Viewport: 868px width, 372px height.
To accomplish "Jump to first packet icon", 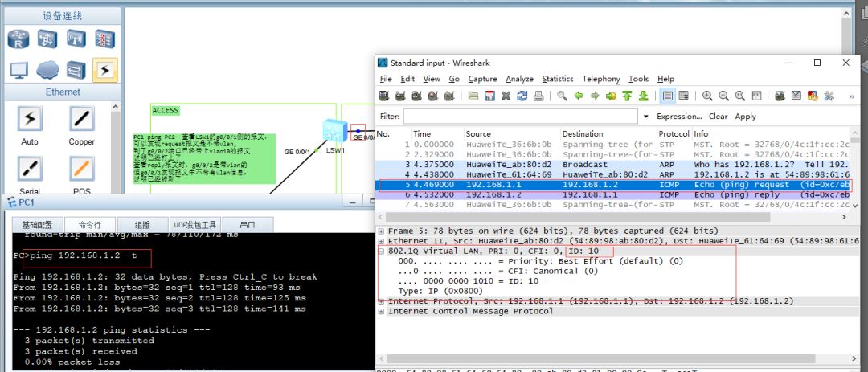I will pyautogui.click(x=627, y=96).
